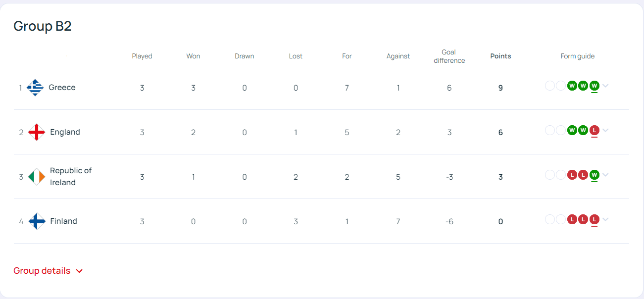Screen dimensions: 644x299
Task: Click England's underlined L form badge
Action: [x=594, y=130]
